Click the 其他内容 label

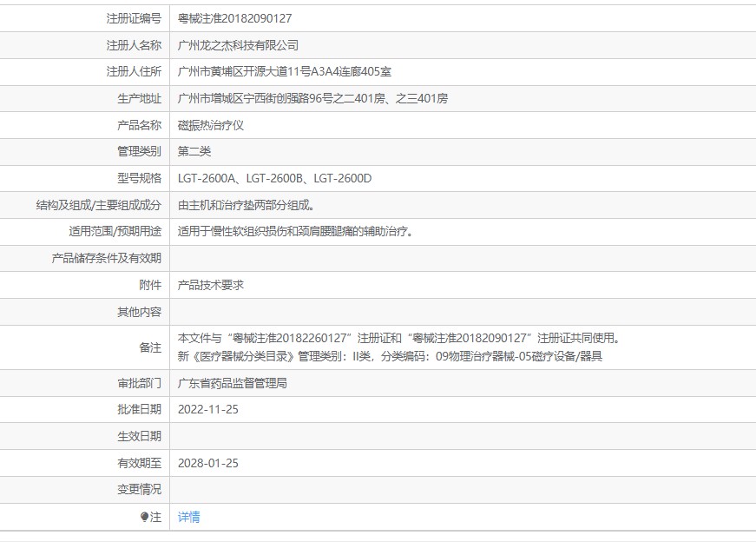(x=140, y=313)
